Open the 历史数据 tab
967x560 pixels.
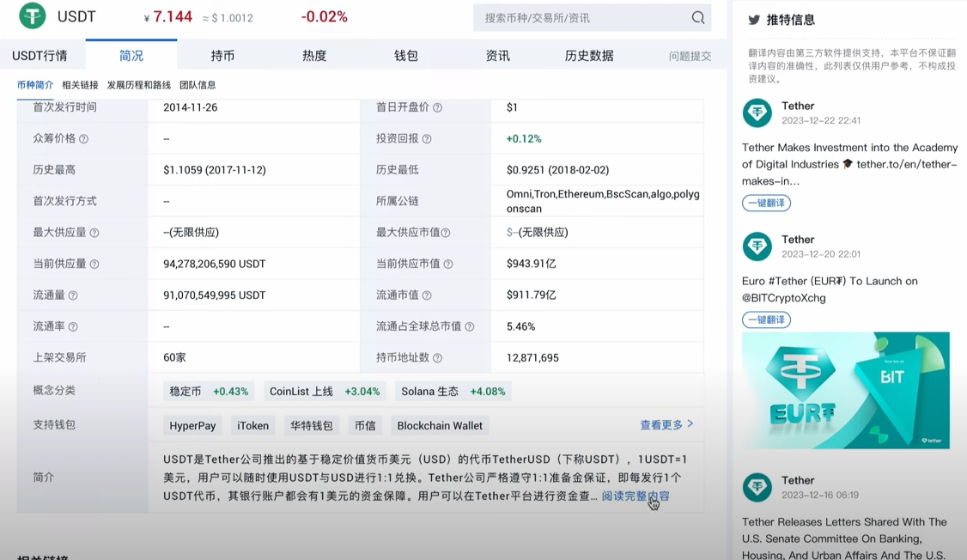tap(590, 55)
